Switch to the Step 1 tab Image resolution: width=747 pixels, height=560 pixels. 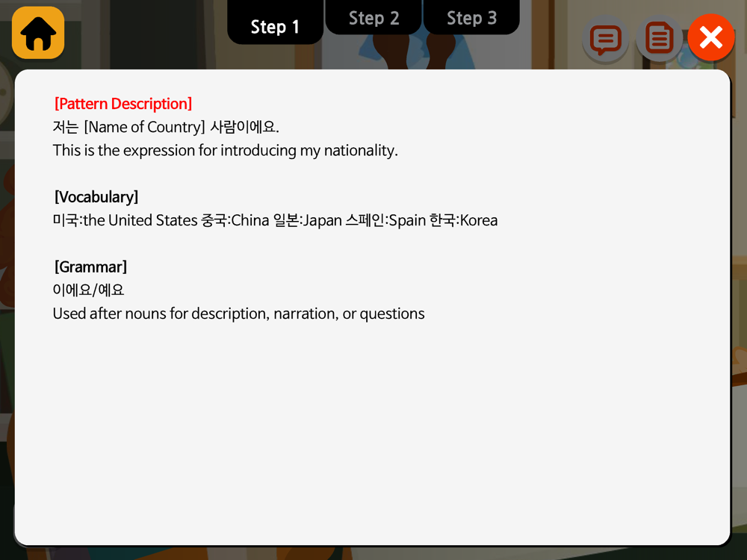[276, 23]
